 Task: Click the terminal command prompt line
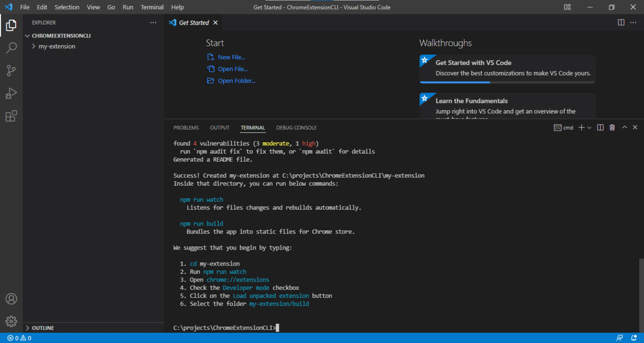225,327
